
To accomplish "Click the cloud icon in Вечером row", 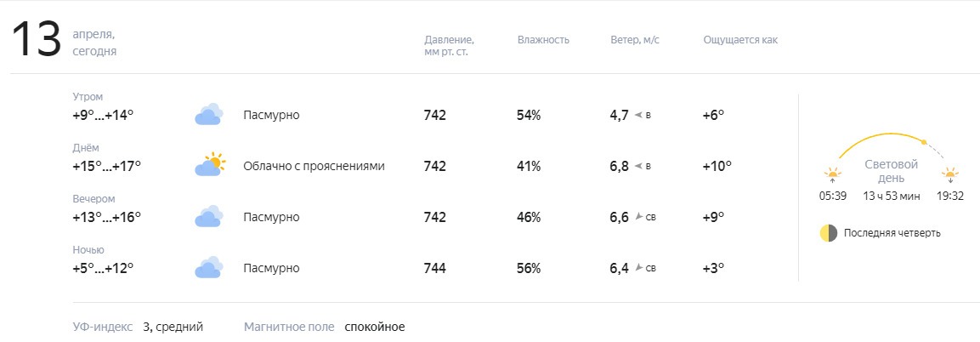I will coord(209,216).
